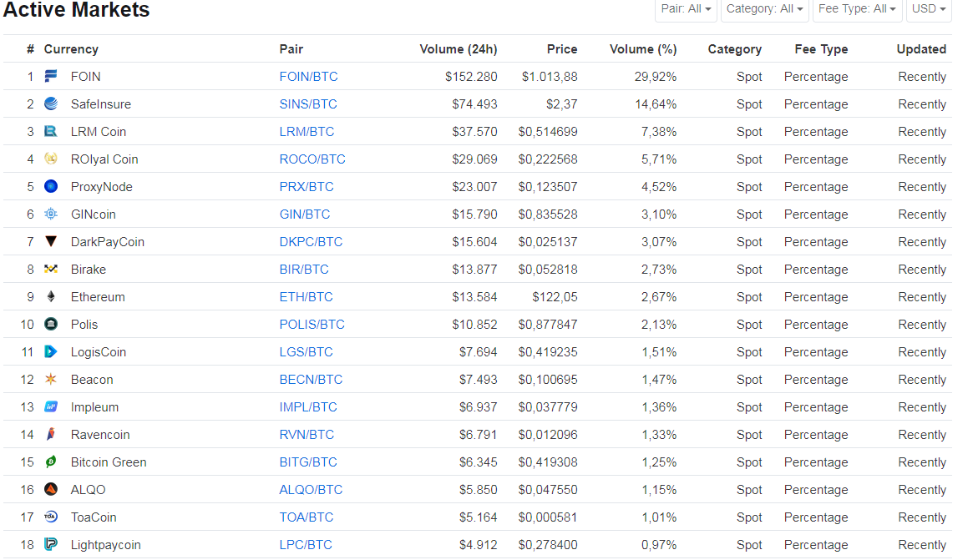Open the Ravencoin currency name
This screenshot has width=978, height=560.
tap(100, 435)
